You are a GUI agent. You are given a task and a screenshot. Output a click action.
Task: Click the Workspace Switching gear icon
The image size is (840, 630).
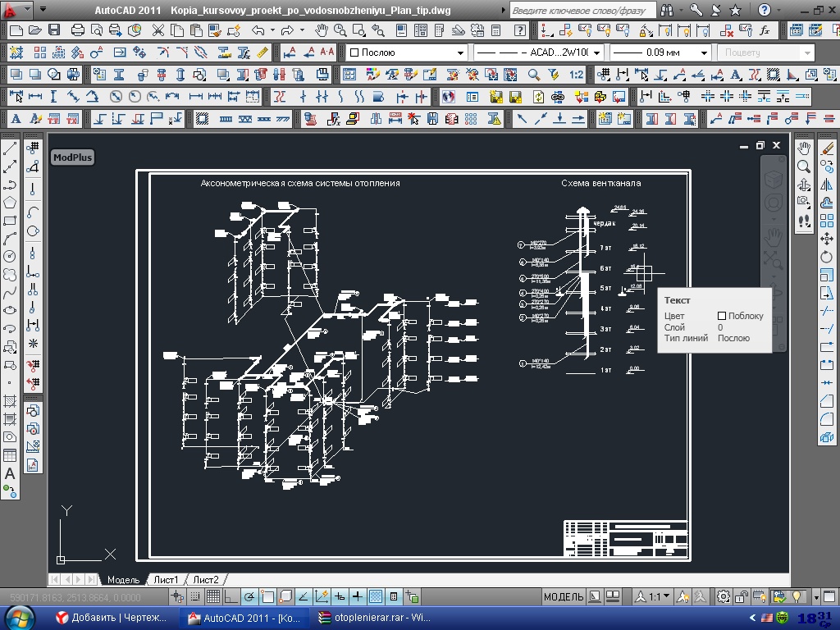(724, 596)
